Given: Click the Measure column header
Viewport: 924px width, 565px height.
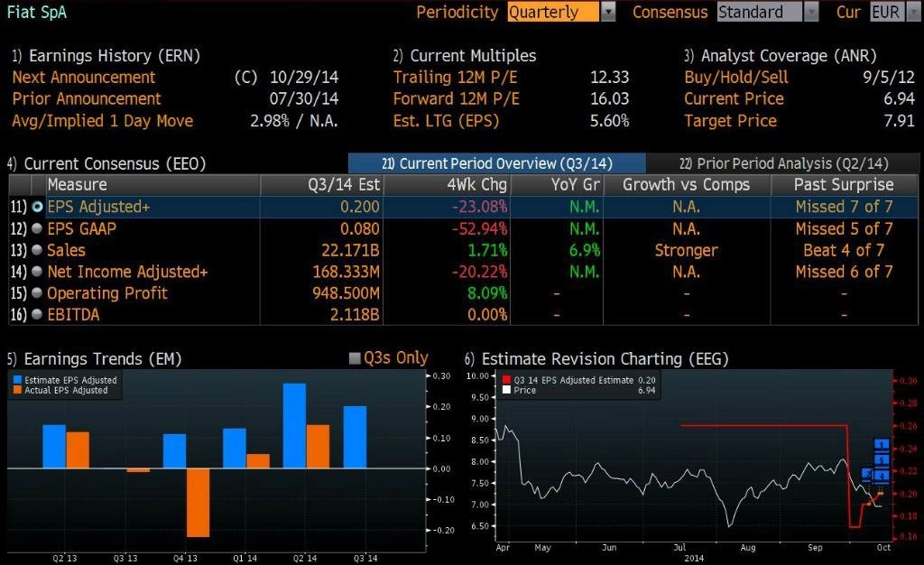Looking at the screenshot, I should (x=153, y=185).
